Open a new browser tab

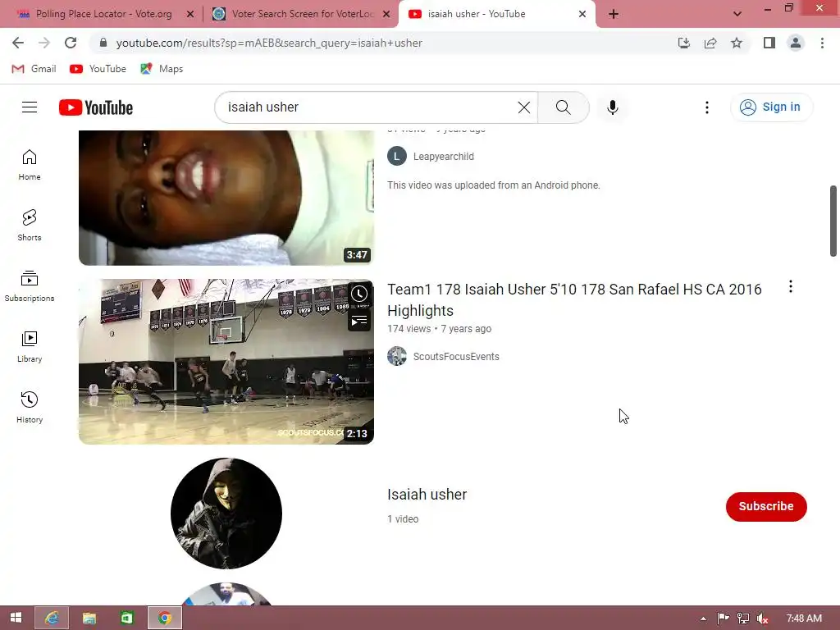coord(614,14)
